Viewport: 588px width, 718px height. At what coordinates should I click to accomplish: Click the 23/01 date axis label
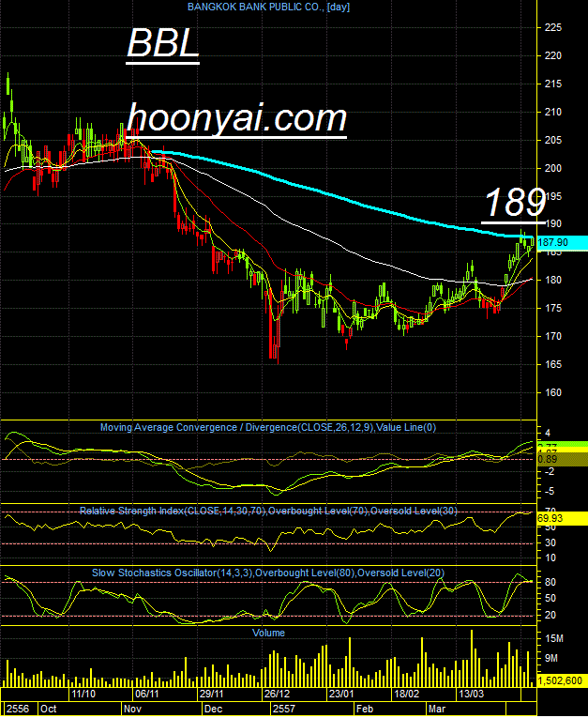[341, 694]
